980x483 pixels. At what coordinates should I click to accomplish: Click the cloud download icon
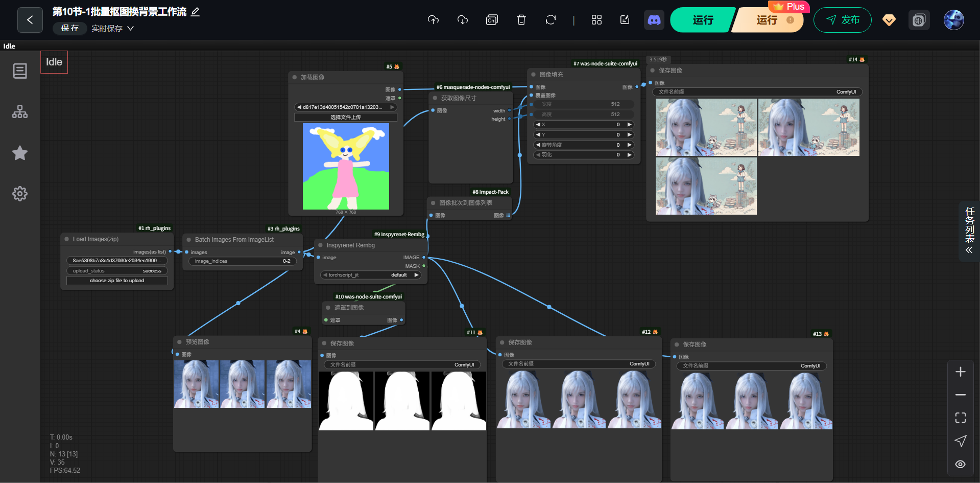pyautogui.click(x=463, y=20)
